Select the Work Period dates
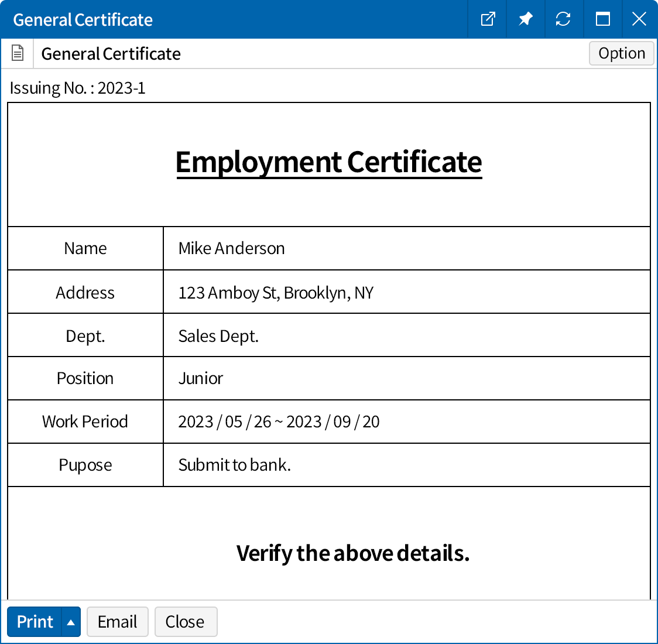The width and height of the screenshot is (658, 644). click(x=279, y=422)
